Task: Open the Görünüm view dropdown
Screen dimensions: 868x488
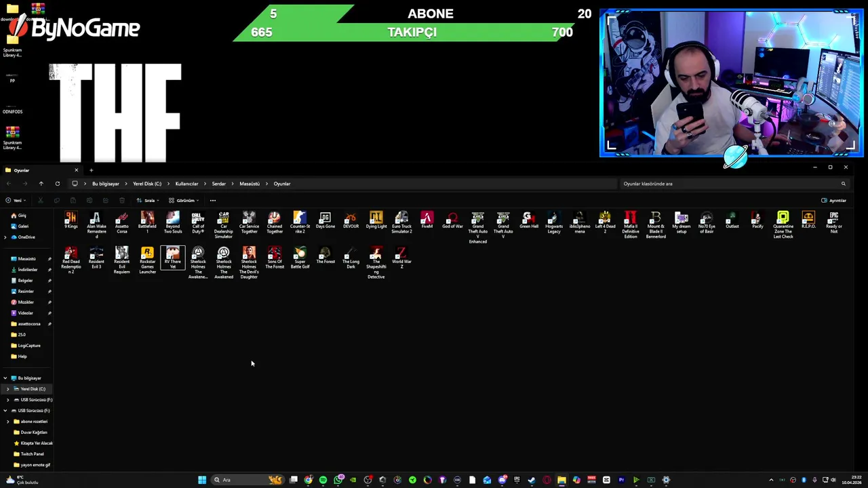Action: [183, 201]
